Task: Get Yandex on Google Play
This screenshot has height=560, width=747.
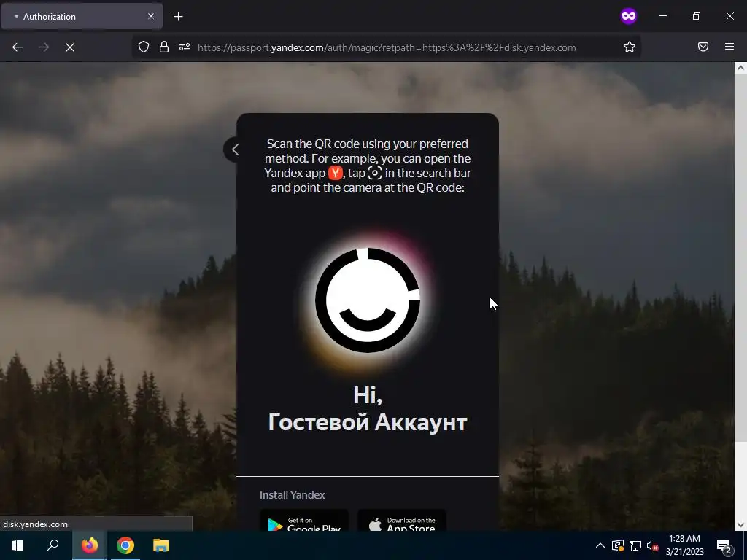Action: pos(304,521)
